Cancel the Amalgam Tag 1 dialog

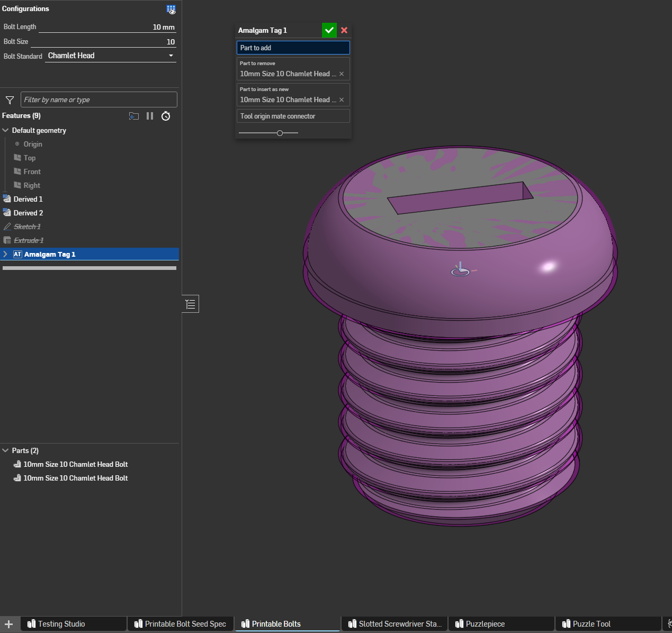coord(344,30)
